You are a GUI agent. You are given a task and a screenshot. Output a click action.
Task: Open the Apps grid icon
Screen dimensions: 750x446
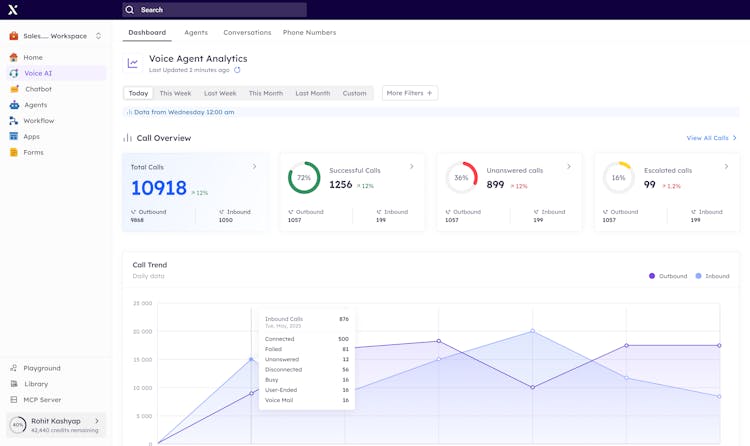(x=14, y=137)
